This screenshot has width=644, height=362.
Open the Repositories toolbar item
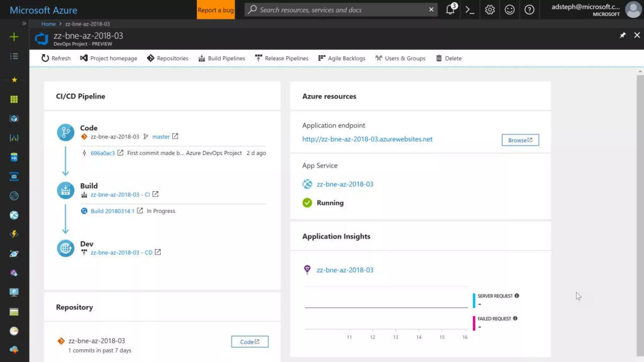168,58
